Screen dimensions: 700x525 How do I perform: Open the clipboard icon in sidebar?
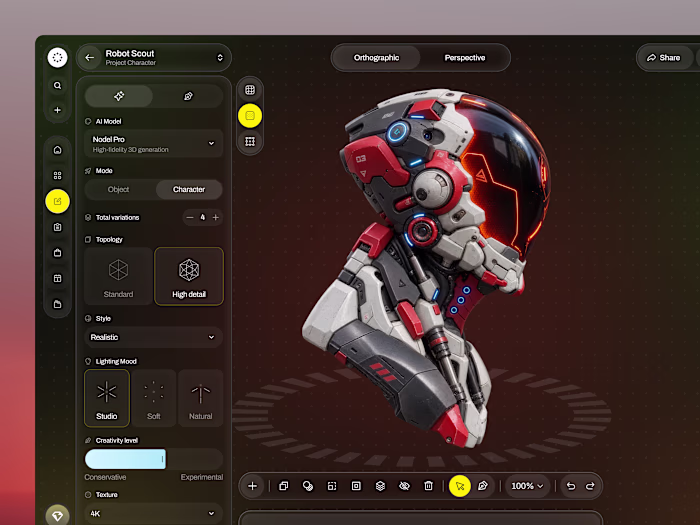click(58, 227)
